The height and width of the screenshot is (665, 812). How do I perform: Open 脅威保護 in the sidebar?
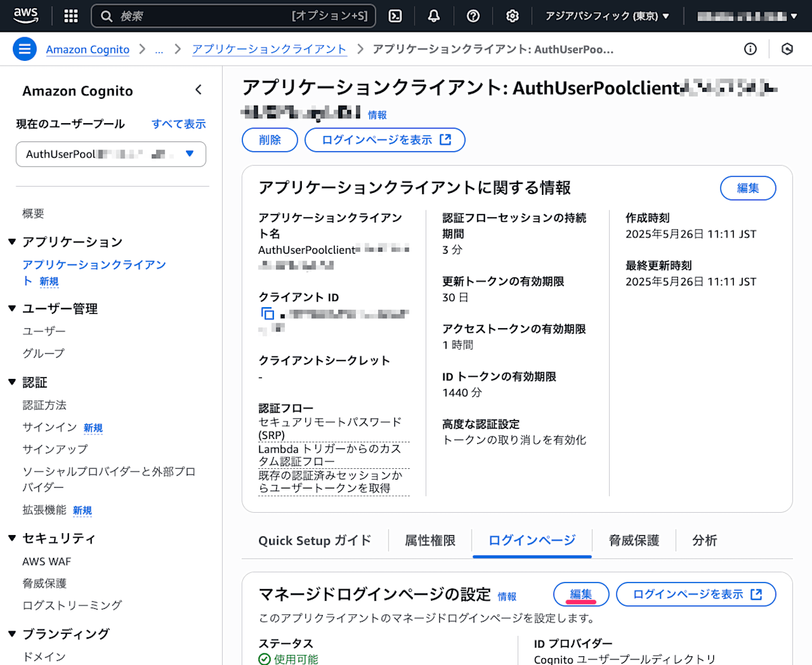point(44,583)
